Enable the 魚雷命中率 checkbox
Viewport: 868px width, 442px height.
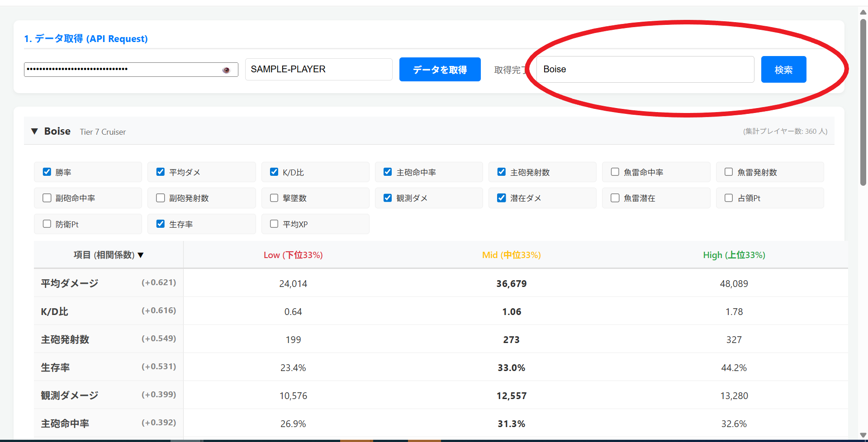(x=615, y=172)
